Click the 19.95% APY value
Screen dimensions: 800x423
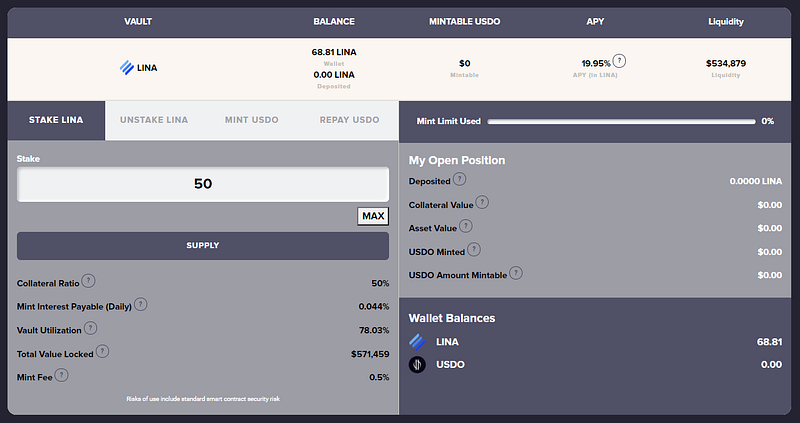click(596, 63)
